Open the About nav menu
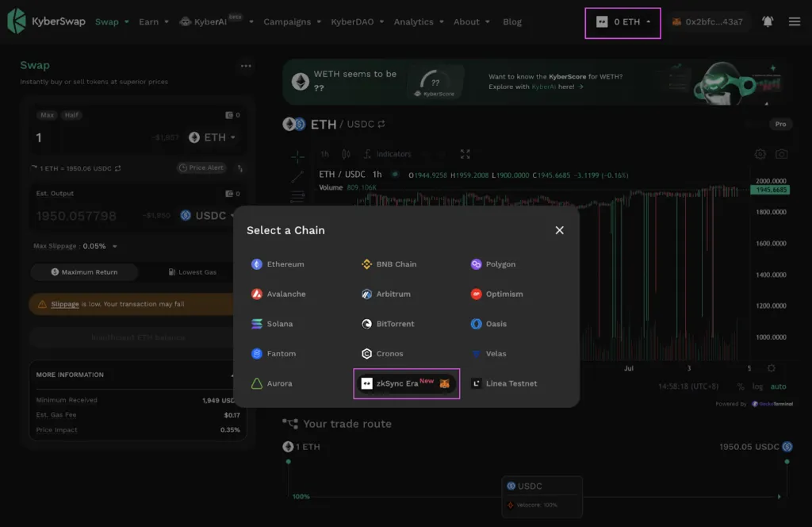 point(471,21)
